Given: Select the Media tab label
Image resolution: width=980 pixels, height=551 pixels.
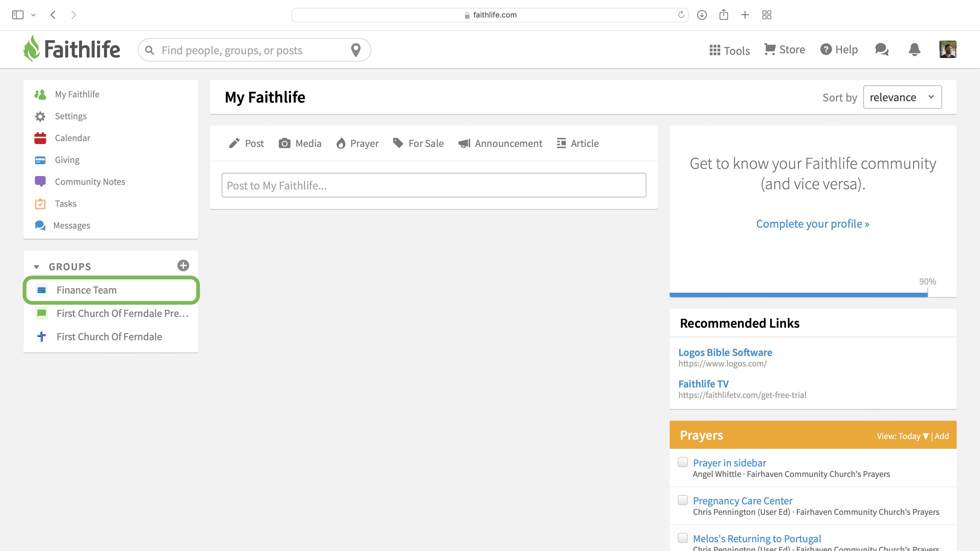Looking at the screenshot, I should tap(309, 143).
